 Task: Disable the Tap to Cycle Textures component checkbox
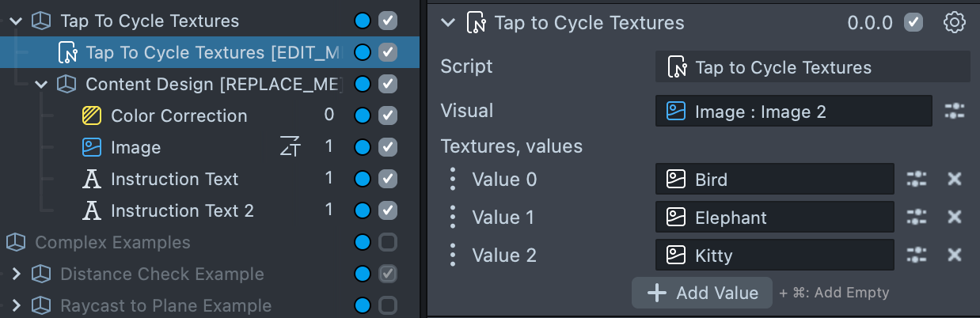click(x=914, y=23)
